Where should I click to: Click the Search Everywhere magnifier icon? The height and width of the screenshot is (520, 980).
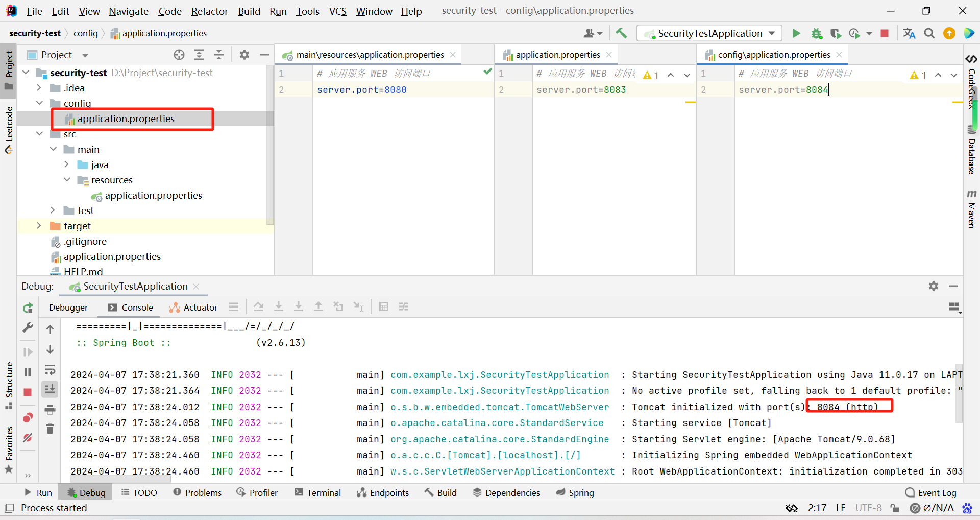pos(929,33)
